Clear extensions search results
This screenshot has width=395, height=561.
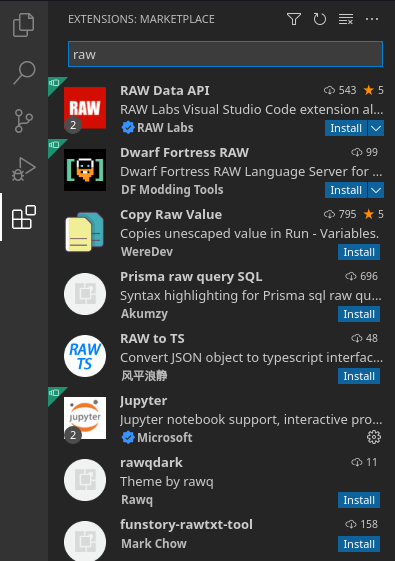click(346, 19)
